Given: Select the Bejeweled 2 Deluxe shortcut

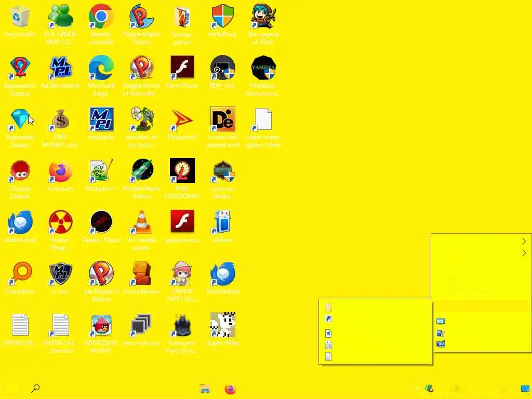Looking at the screenshot, I should [20, 68].
